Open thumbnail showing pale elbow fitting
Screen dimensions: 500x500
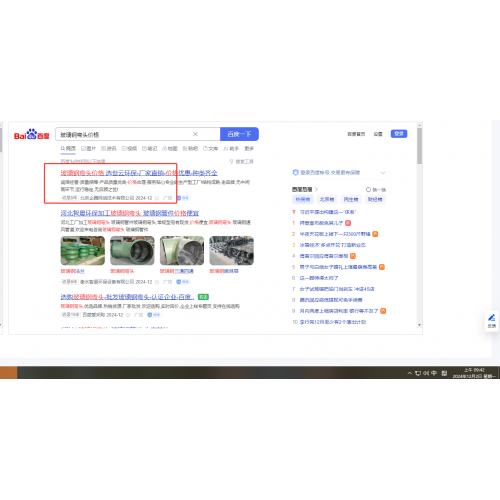tap(182, 251)
